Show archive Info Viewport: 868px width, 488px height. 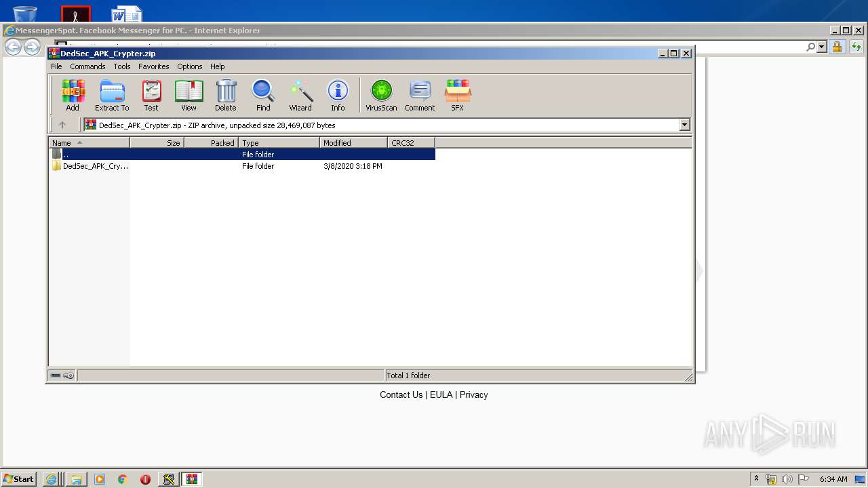338,95
